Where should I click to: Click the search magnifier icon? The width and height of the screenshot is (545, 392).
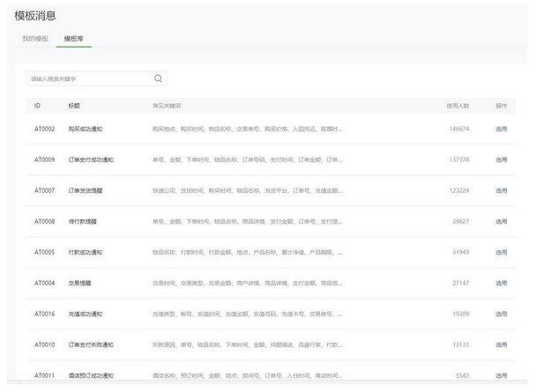tap(158, 78)
